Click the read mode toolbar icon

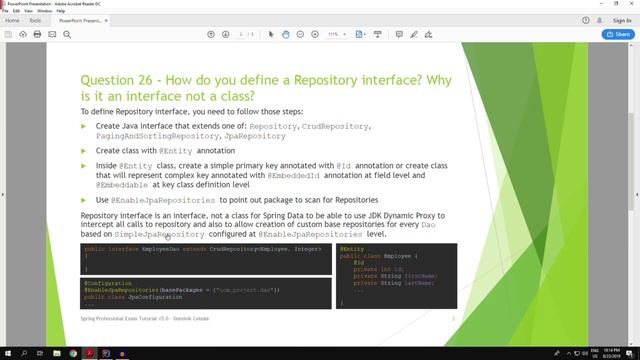pos(378,35)
